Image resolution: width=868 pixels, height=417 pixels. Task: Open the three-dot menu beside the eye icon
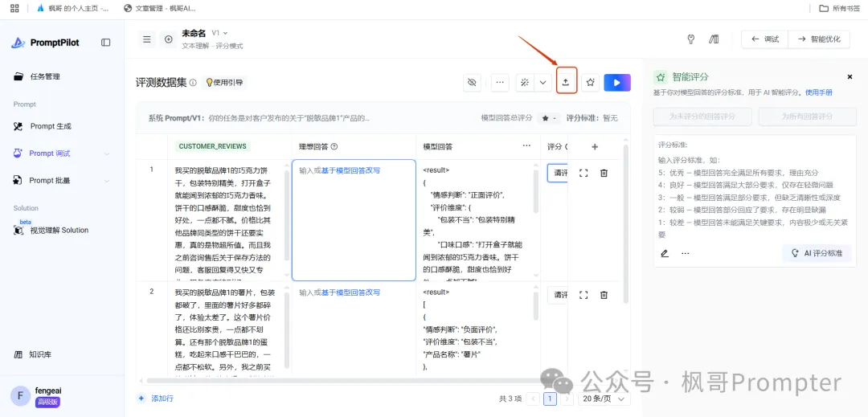coord(500,83)
